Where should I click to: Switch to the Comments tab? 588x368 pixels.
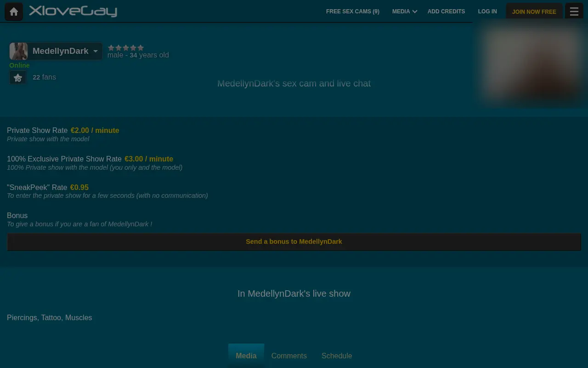point(289,356)
